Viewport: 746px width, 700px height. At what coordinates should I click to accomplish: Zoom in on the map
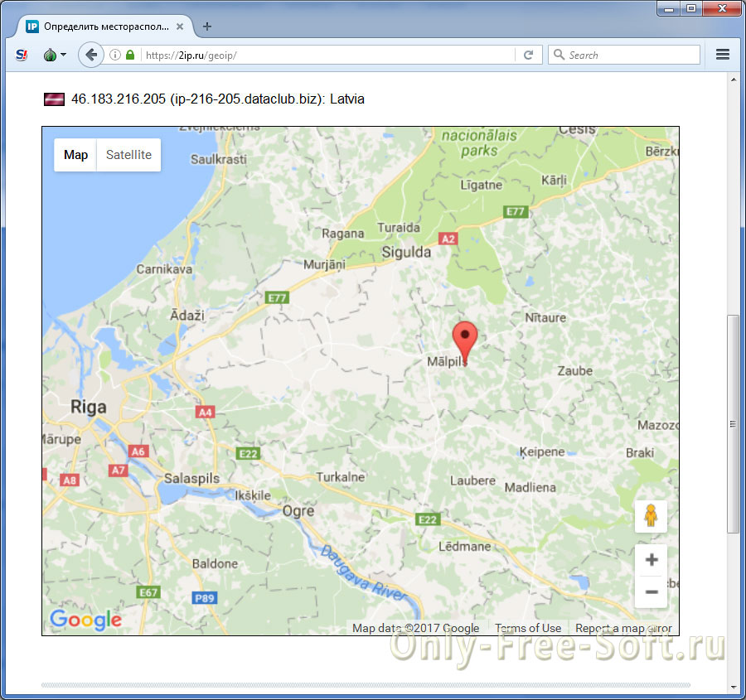click(x=651, y=561)
